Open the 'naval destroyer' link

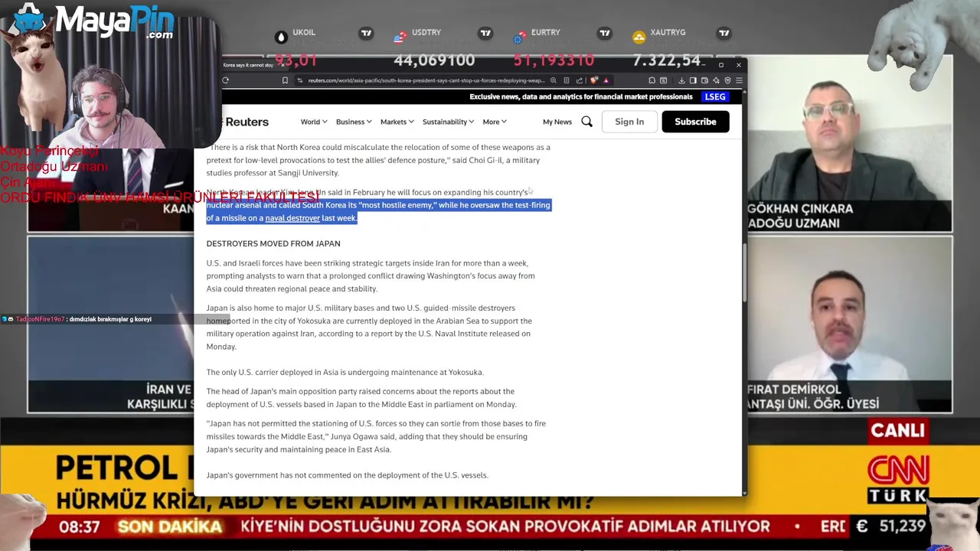tap(292, 218)
